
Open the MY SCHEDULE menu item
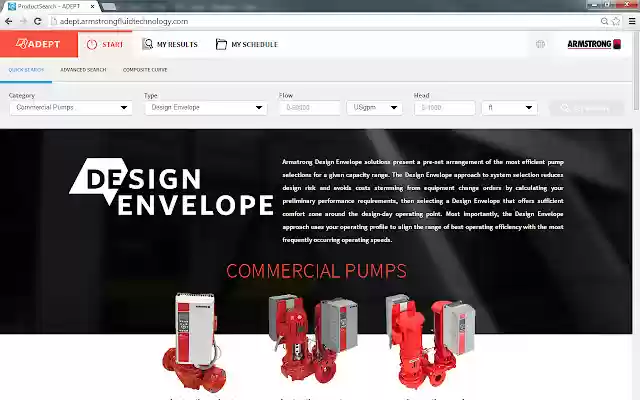pyautogui.click(x=247, y=44)
